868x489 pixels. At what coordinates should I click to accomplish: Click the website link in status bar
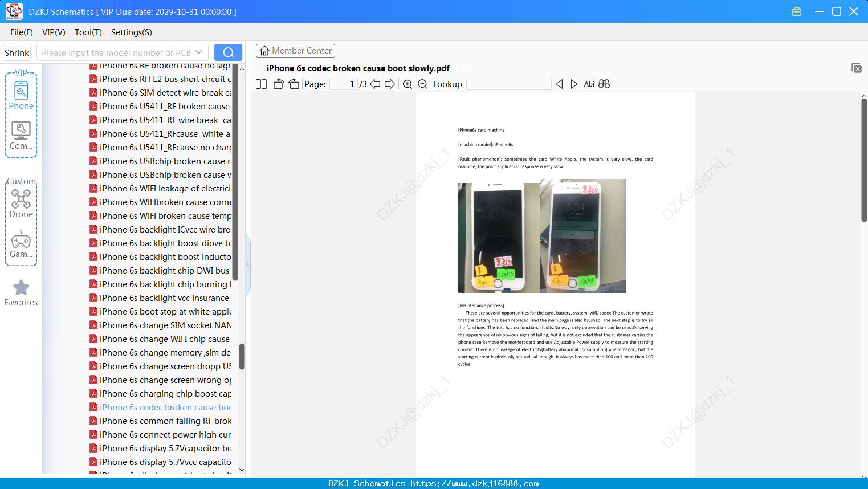pos(475,483)
